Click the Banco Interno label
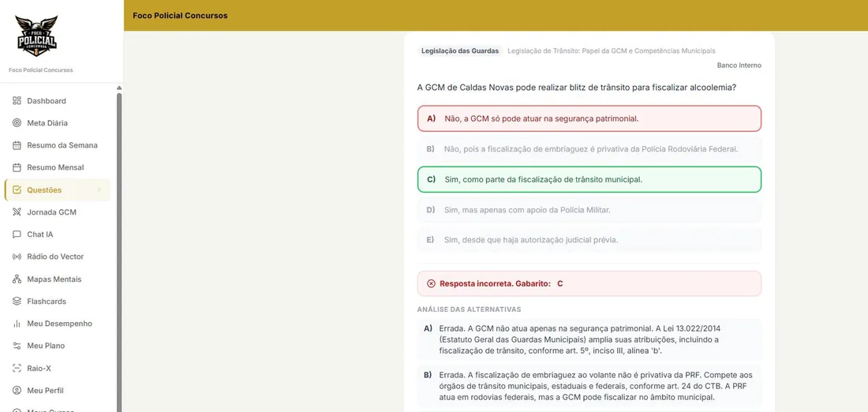The height and width of the screenshot is (412, 868). 739,66
